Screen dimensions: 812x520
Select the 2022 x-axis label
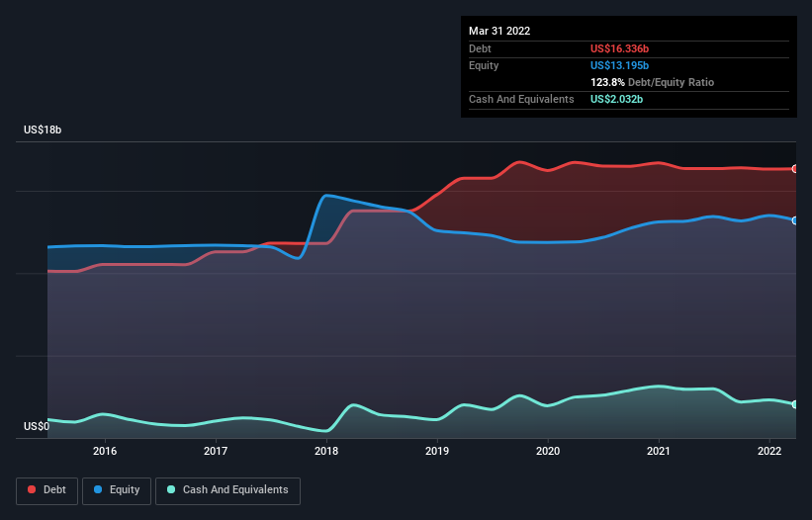tap(769, 451)
